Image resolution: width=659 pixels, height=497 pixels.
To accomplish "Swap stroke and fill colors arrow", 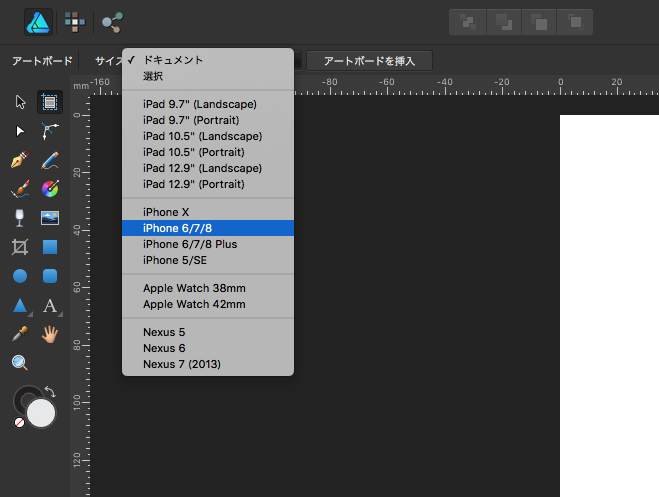I will [50, 392].
